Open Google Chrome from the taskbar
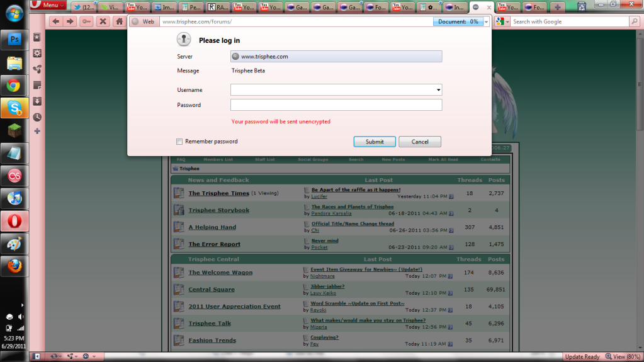The height and width of the screenshot is (362, 644). 14,86
